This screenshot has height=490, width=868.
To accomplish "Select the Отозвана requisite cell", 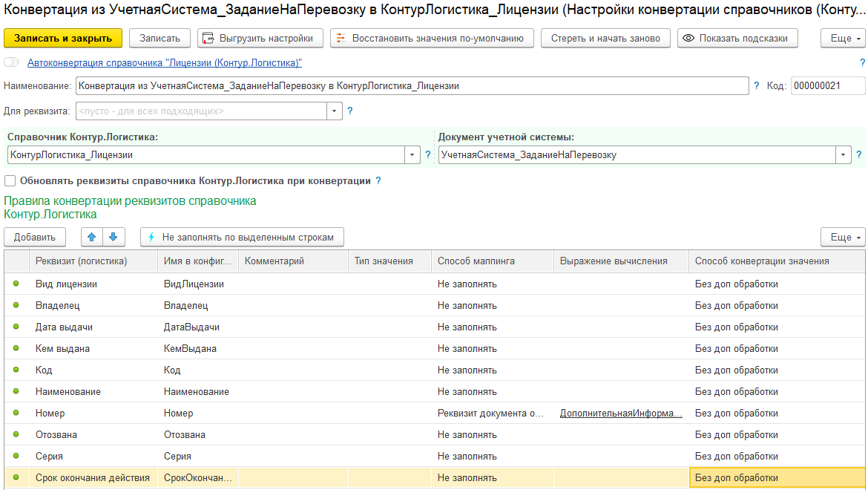I will 93,434.
